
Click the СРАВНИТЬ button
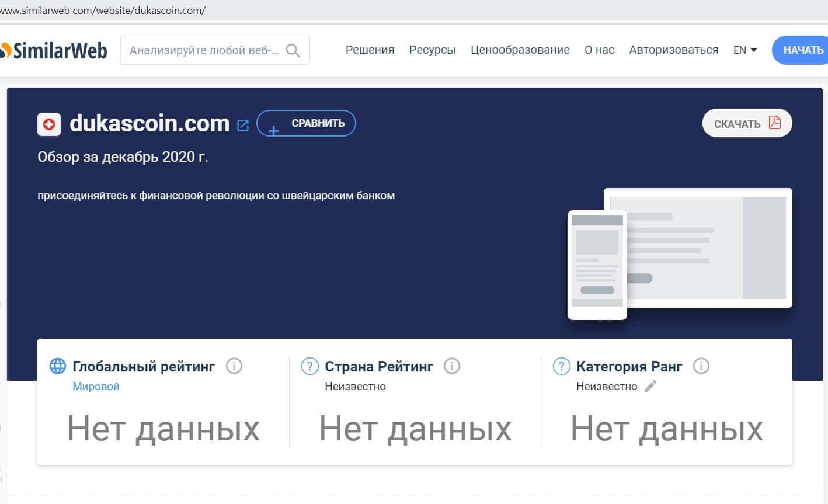(306, 123)
